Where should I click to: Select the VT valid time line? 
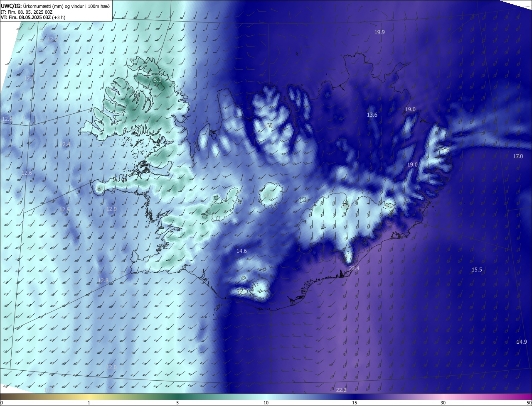pos(33,17)
